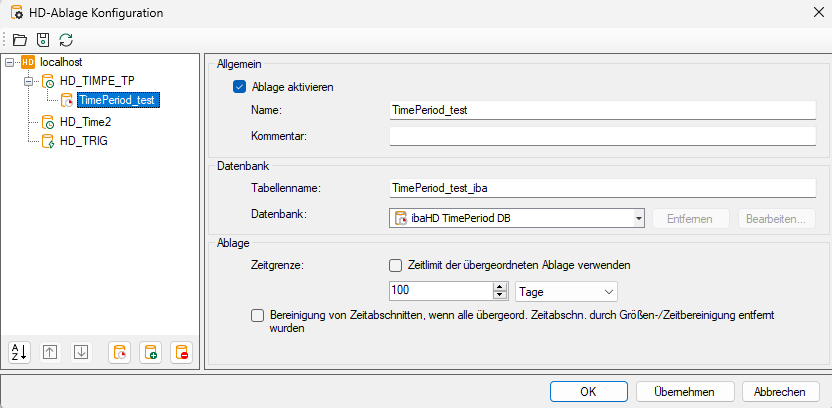Open the Datenbank dropdown list
The width and height of the screenshot is (832, 408).
point(637,218)
